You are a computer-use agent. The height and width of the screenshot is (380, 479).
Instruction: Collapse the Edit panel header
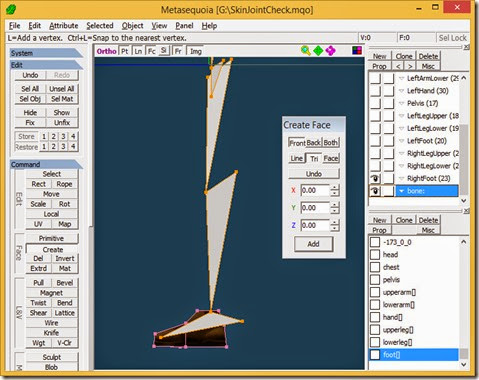coord(46,65)
